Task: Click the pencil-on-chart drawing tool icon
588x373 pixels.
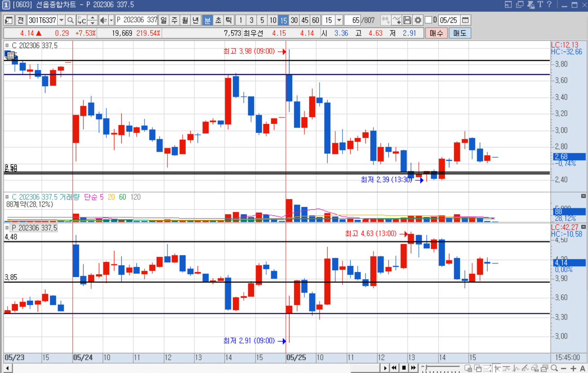Action: (x=526, y=368)
